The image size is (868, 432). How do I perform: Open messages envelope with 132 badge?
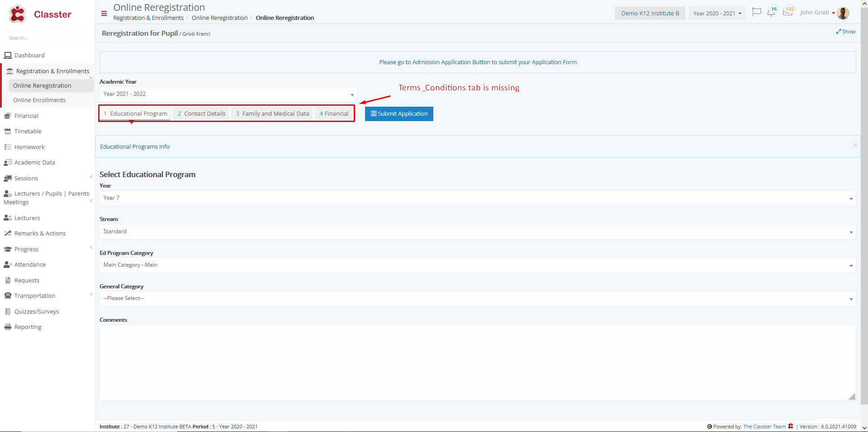(x=788, y=11)
